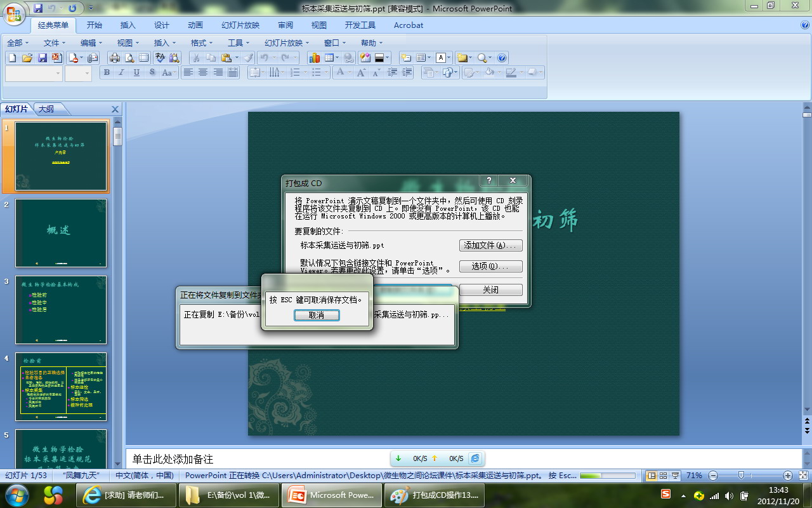Click the Save floppy-disk icon in the toolbar
This screenshot has height=508, width=812.
(x=43, y=58)
